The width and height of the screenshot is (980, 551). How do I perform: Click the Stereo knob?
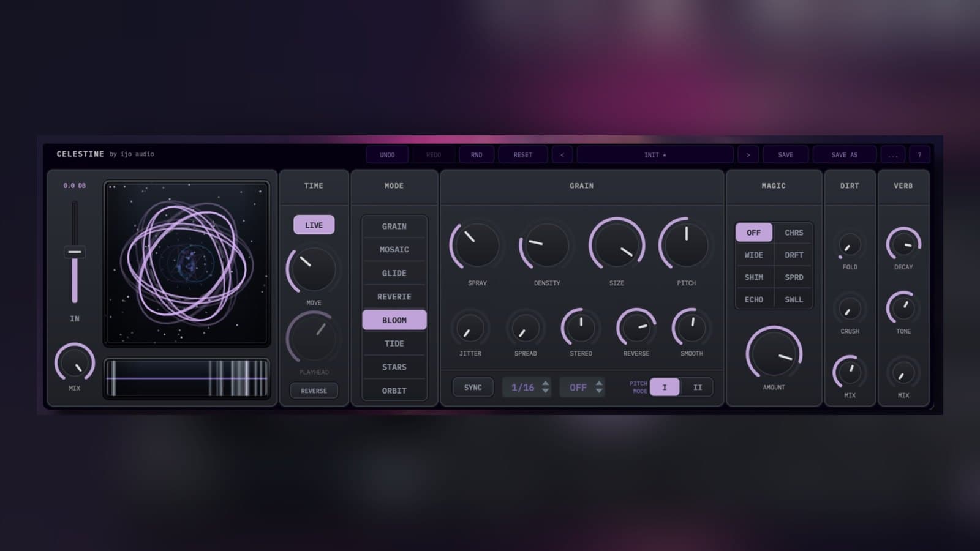[581, 328]
